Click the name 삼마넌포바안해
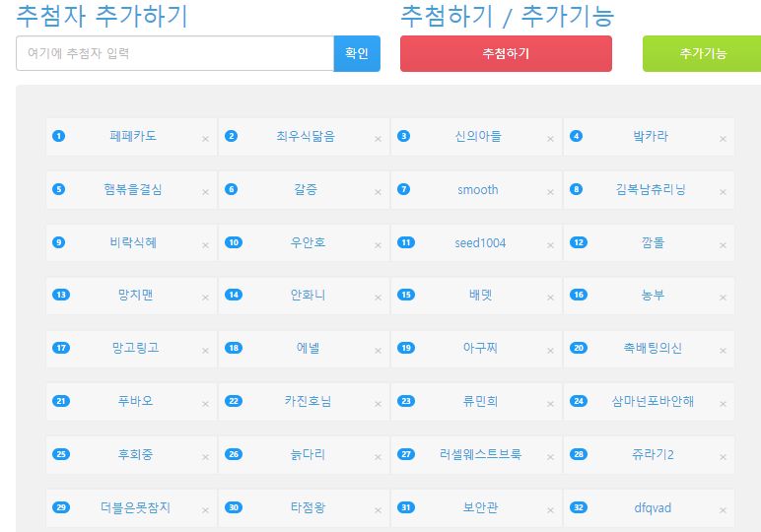This screenshot has width=761, height=532. tap(653, 401)
